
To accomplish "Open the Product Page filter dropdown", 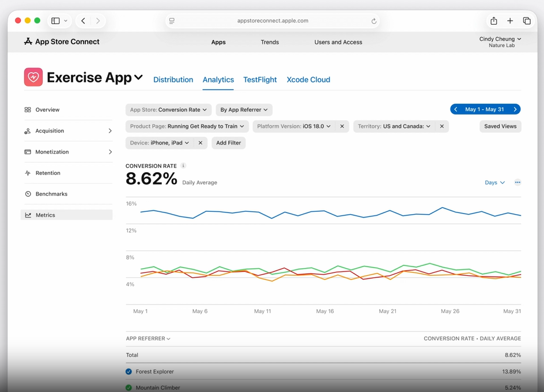I will tap(187, 126).
